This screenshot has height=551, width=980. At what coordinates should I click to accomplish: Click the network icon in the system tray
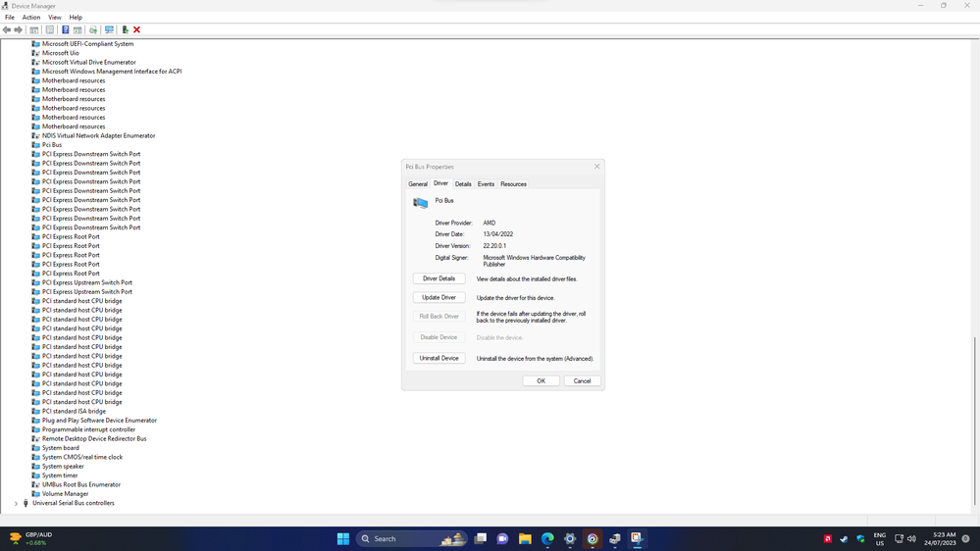899,538
